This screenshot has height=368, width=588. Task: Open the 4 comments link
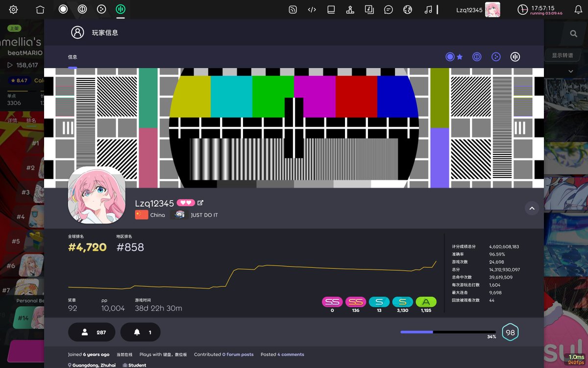coord(291,354)
